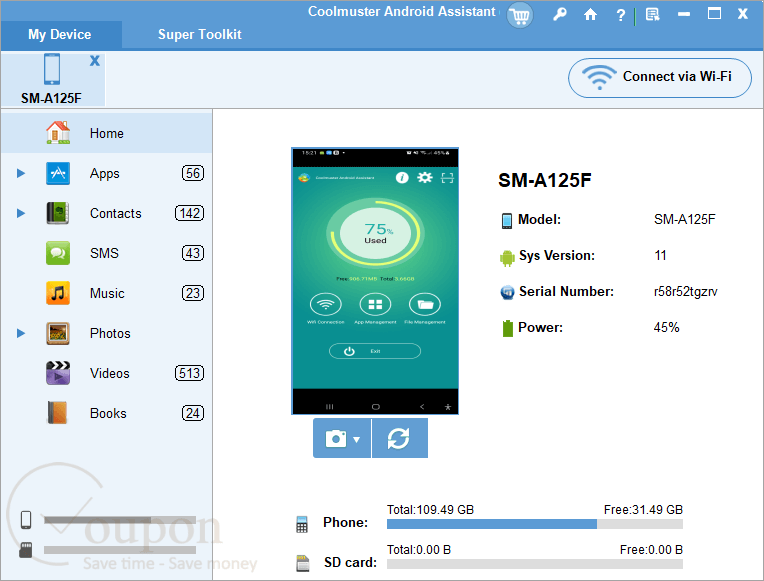The width and height of the screenshot is (764, 581).
Task: Click the SD card storage bar
Action: (x=535, y=564)
